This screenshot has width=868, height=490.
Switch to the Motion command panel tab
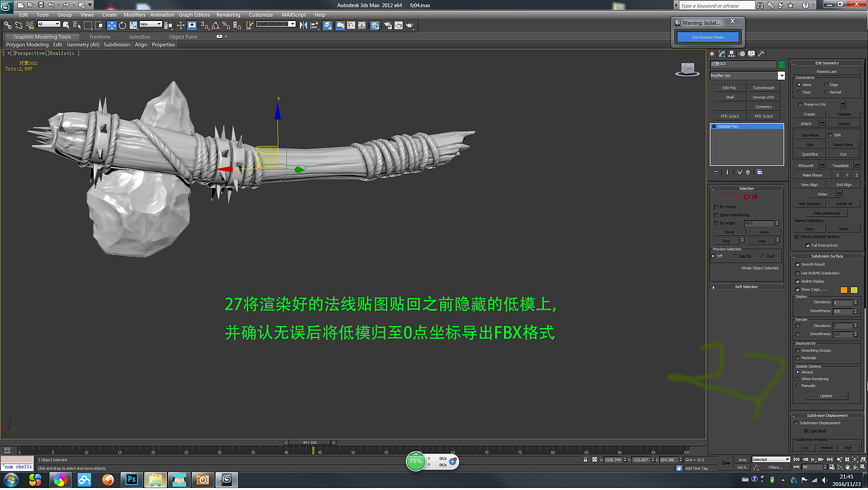742,54
